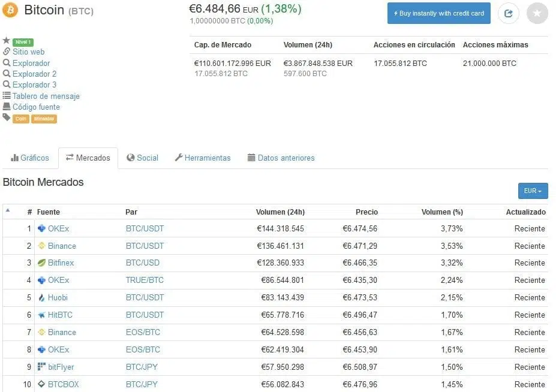This screenshot has height=392, width=556.
Task: Open BTC/JPY pair on bitFlyer
Action: tap(142, 367)
